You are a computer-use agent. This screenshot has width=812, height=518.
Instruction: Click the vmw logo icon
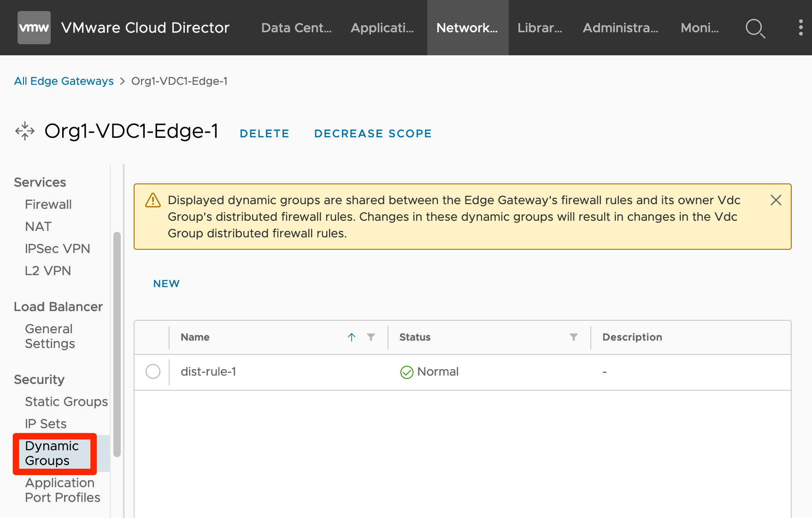point(34,28)
